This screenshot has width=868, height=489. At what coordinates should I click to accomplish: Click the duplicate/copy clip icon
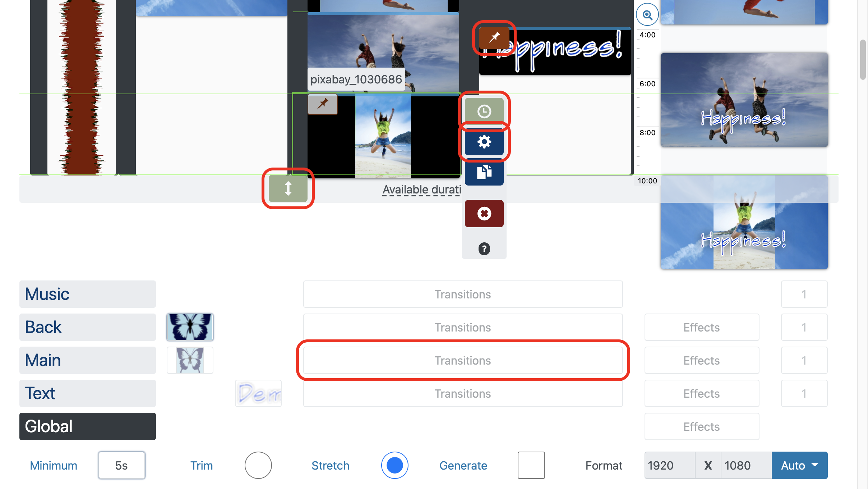point(484,172)
